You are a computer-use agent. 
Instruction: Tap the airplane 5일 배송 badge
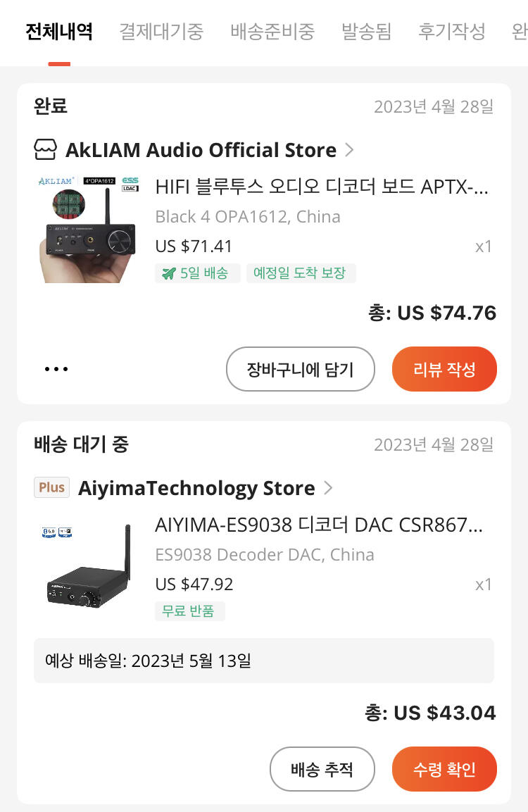pos(197,273)
